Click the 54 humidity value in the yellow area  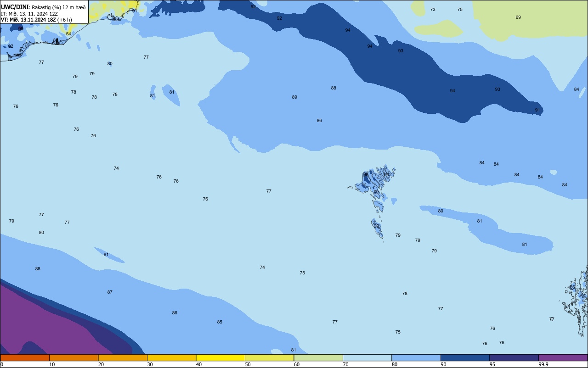point(68,34)
